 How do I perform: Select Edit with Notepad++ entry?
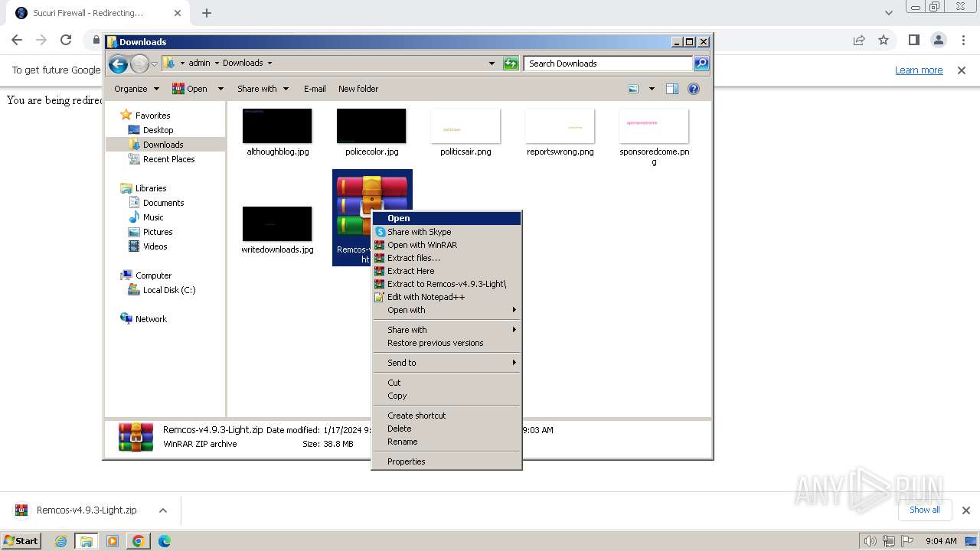(x=446, y=297)
